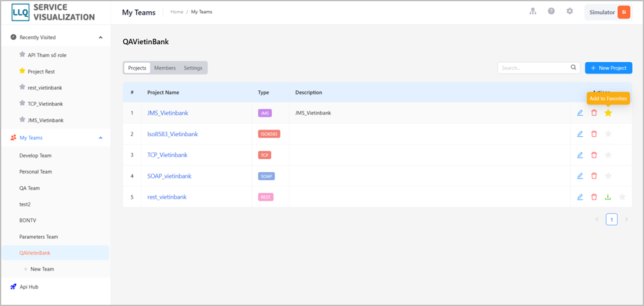
Task: Select Personal Team in sidebar
Action: [x=35, y=172]
